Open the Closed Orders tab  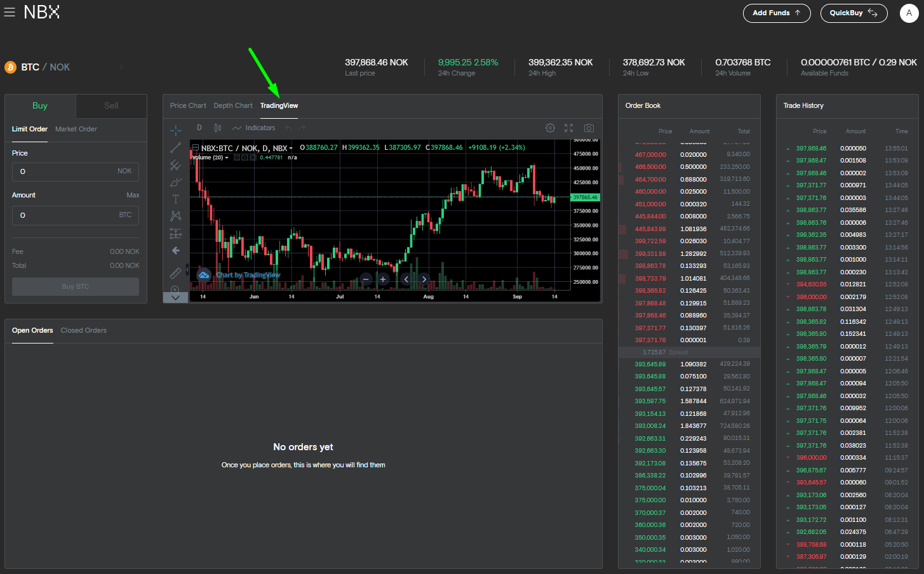(84, 330)
